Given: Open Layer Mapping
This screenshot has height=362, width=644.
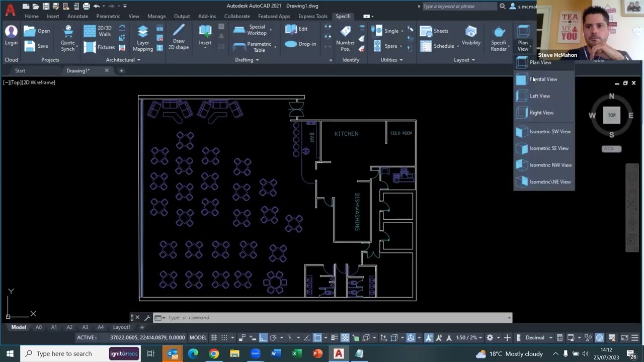Looking at the screenshot, I should click(143, 38).
